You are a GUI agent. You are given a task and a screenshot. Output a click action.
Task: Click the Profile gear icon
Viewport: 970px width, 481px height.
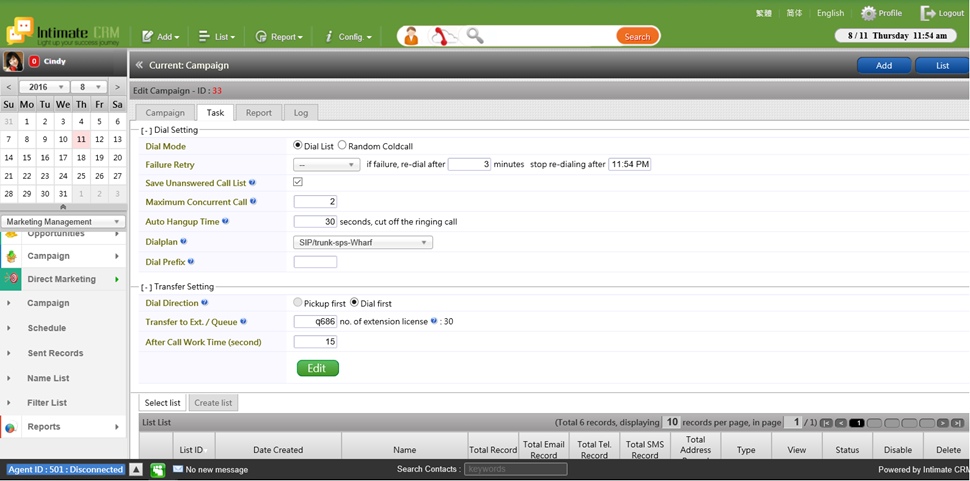pos(869,13)
